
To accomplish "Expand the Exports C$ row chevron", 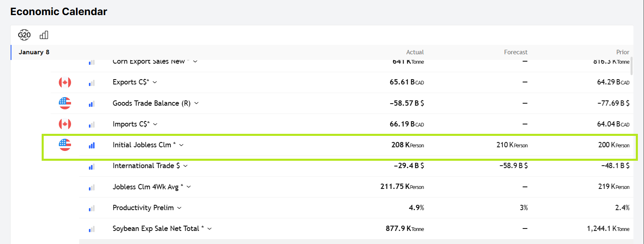I will pyautogui.click(x=155, y=82).
